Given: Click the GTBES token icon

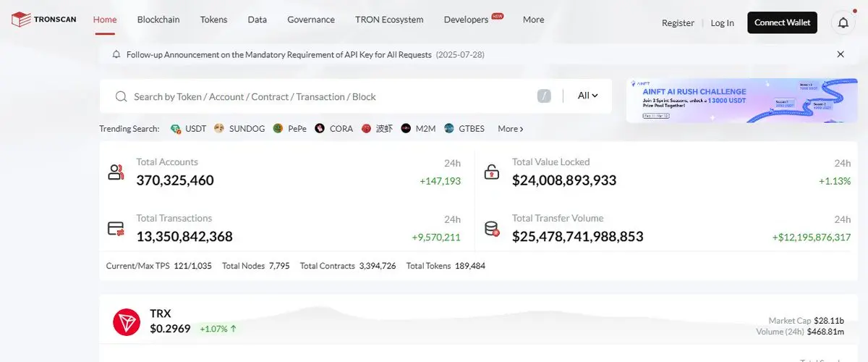Looking at the screenshot, I should 449,129.
